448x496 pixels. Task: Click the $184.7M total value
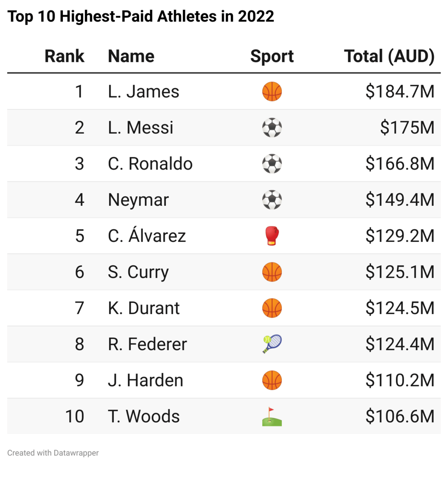pos(400,91)
